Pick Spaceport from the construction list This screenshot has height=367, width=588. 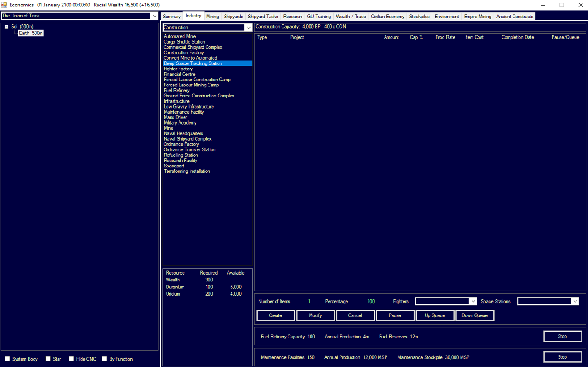(174, 166)
